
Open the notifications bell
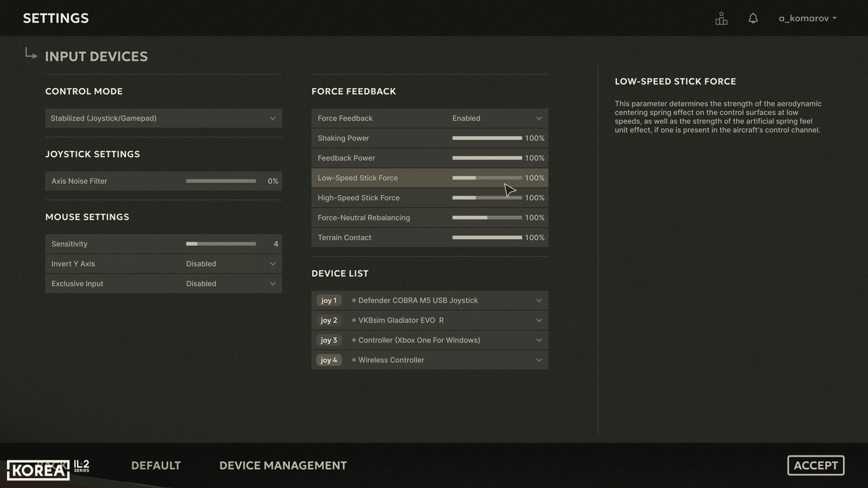tap(753, 18)
